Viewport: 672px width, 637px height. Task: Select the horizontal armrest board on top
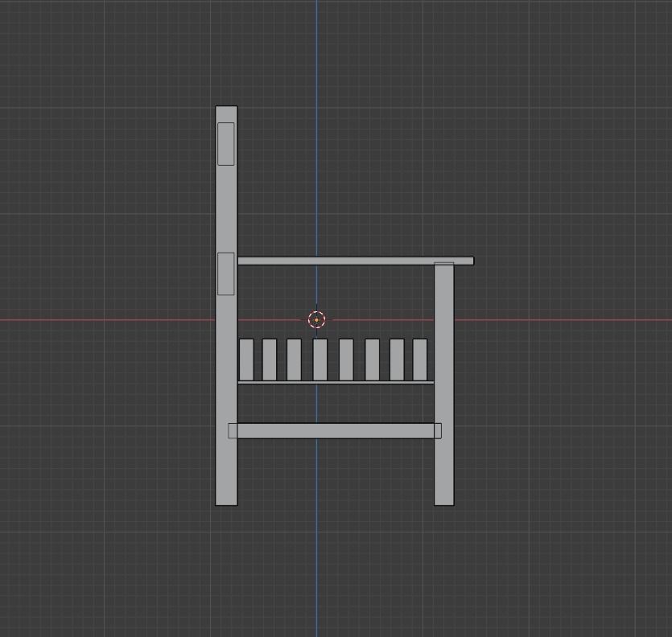(356, 261)
